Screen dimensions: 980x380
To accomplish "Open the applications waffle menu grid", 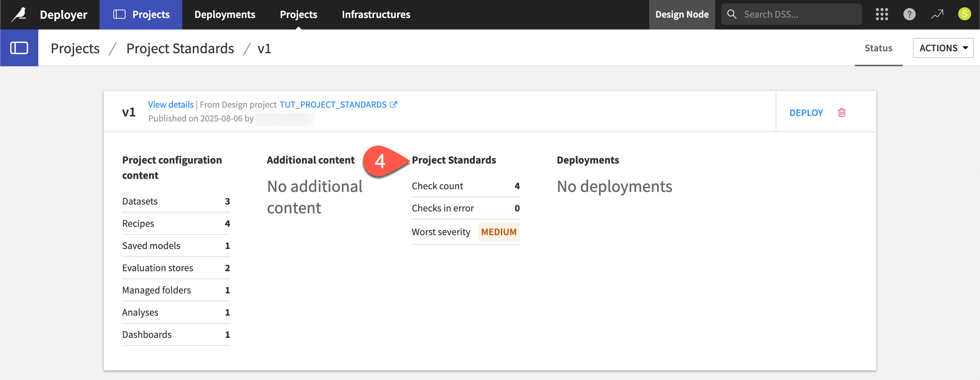I will 882,14.
